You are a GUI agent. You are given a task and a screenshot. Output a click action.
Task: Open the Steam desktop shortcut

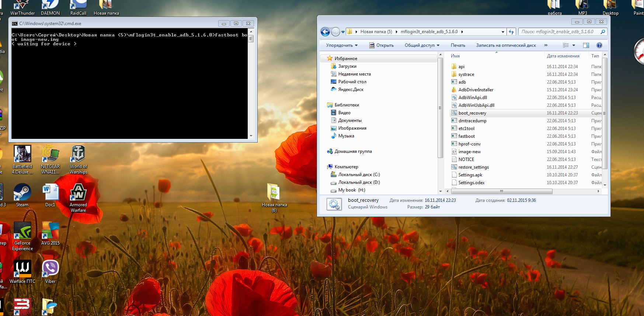click(x=22, y=195)
